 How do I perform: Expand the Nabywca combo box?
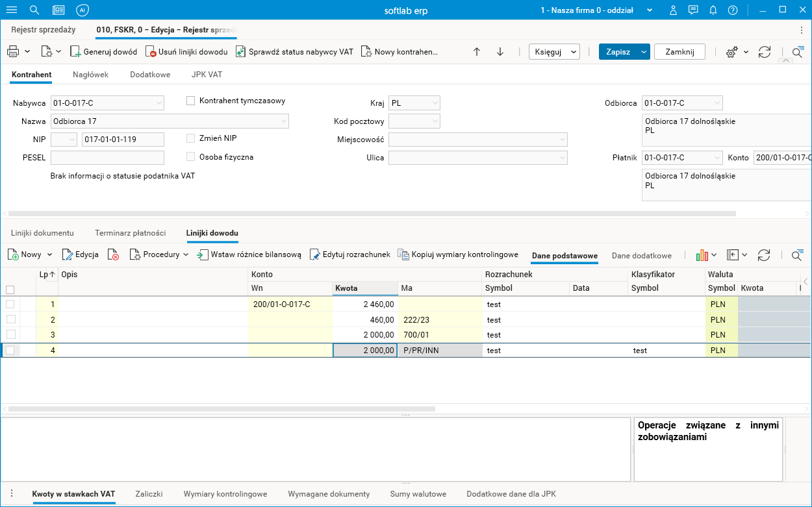159,103
